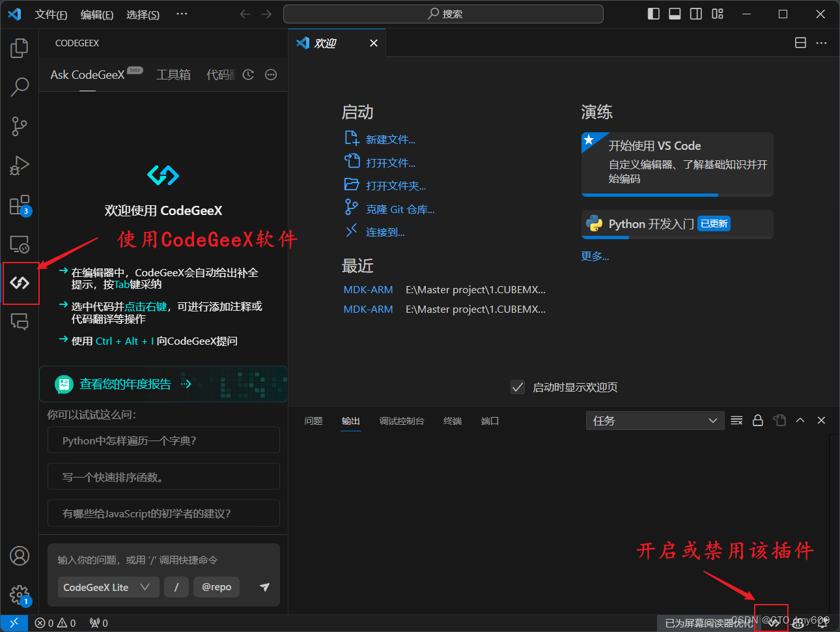The height and width of the screenshot is (632, 840).
Task: Clear output with the list icon
Action: click(736, 420)
